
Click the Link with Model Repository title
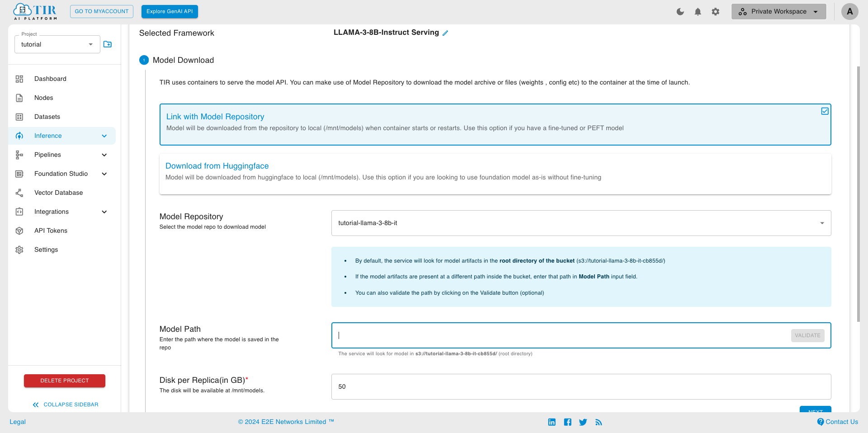215,117
